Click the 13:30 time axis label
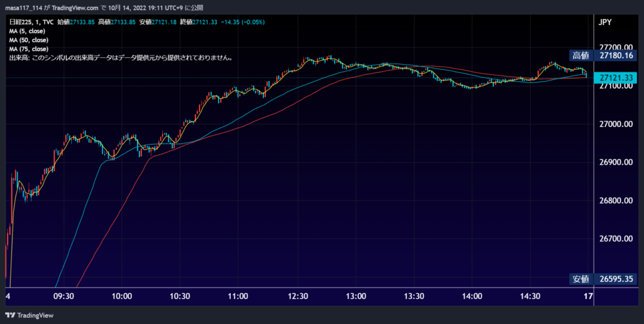Image resolution: width=644 pixels, height=324 pixels. pyautogui.click(x=414, y=296)
